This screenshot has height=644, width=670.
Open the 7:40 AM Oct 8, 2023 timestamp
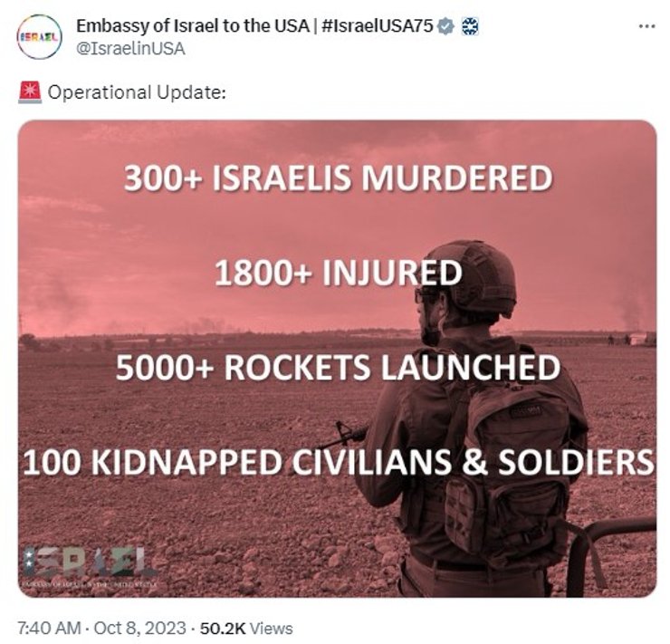[100, 628]
